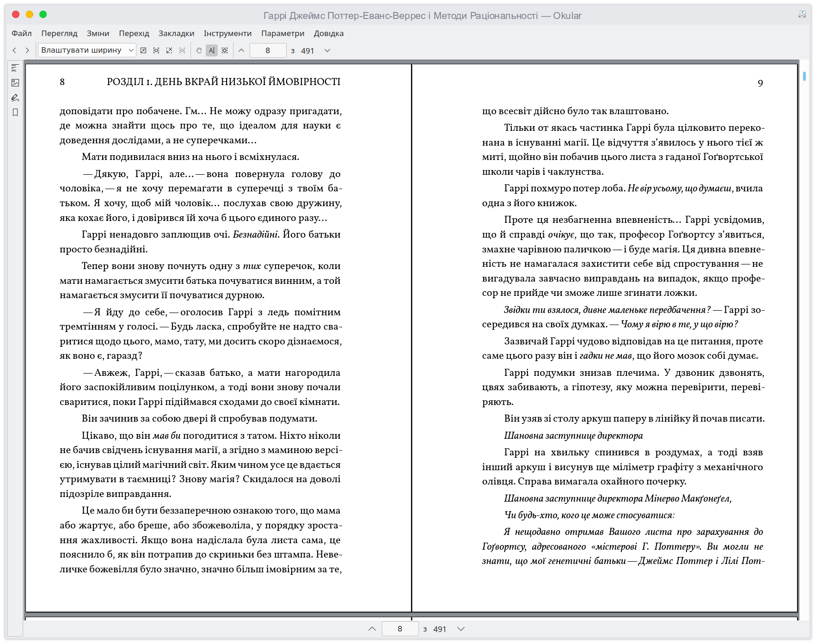Image resolution: width=816 pixels, height=644 pixels.
Task: Open the Contents panel in the sidebar
Action: click(x=15, y=68)
